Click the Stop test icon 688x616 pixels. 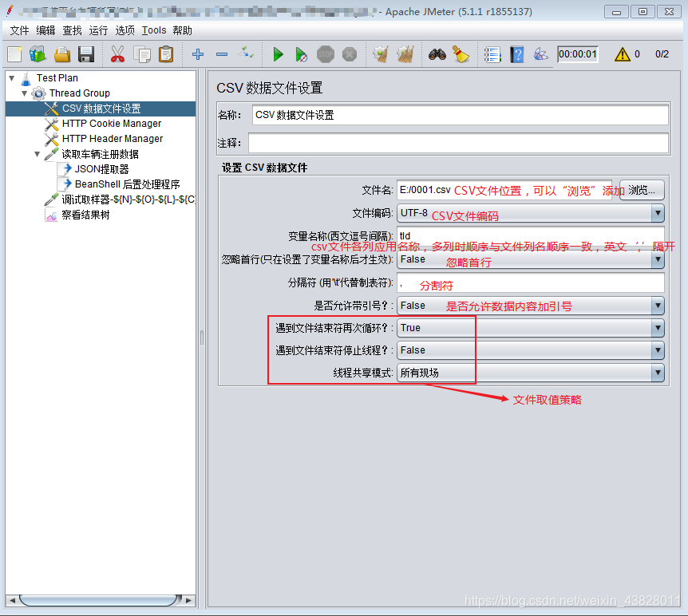[326, 54]
